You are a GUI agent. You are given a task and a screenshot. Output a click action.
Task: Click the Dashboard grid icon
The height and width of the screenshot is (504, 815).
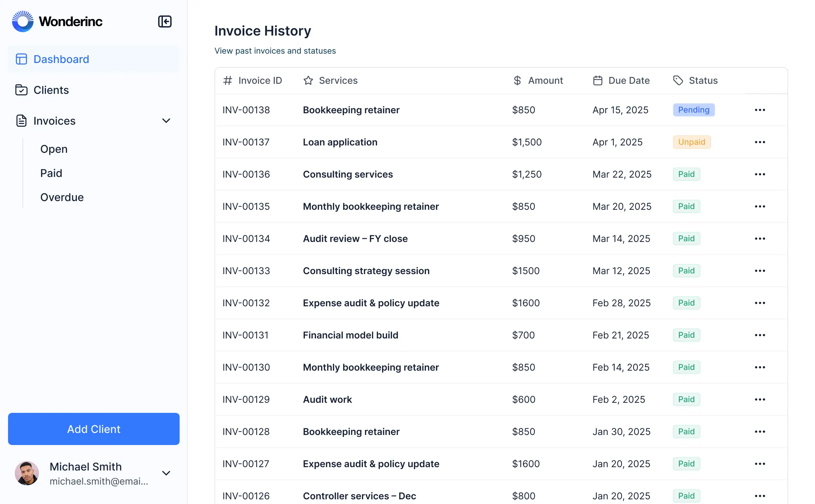pos(21,59)
